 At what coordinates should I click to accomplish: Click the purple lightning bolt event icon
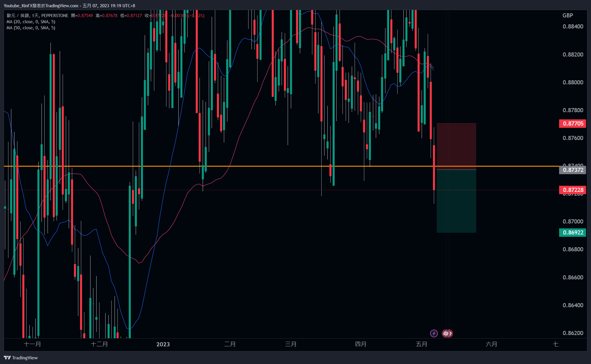pyautogui.click(x=434, y=333)
